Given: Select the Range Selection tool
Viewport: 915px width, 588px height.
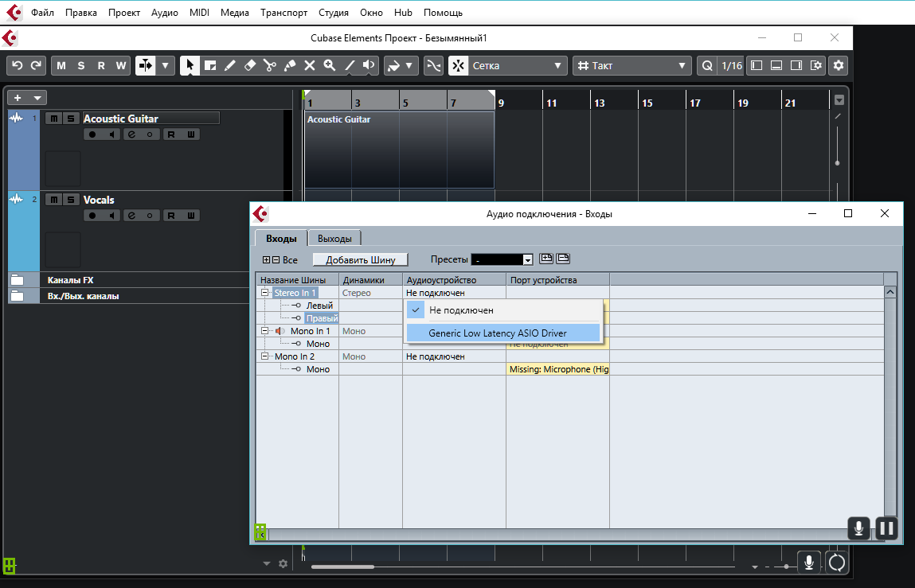Looking at the screenshot, I should (x=210, y=65).
